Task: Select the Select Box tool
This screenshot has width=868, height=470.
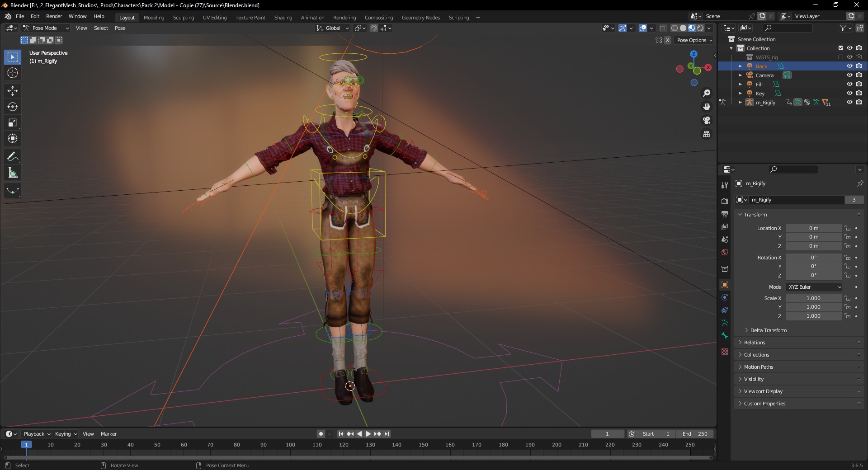Action: (13, 57)
